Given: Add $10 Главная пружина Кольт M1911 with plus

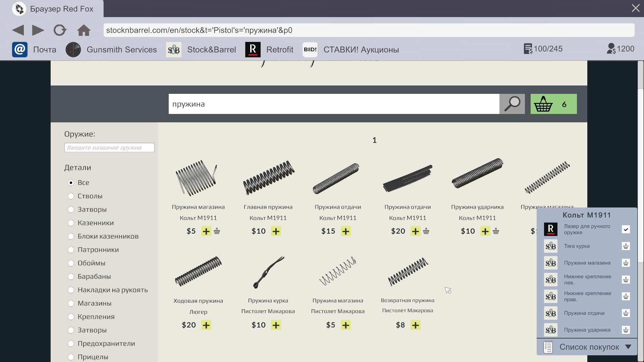Looking at the screenshot, I should pyautogui.click(x=276, y=231).
